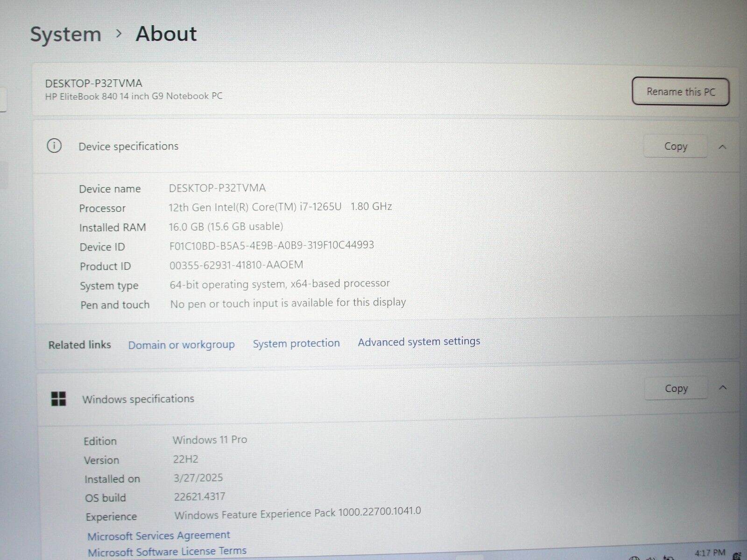Collapse the Device specifications section
The height and width of the screenshot is (560, 747).
pos(722,147)
